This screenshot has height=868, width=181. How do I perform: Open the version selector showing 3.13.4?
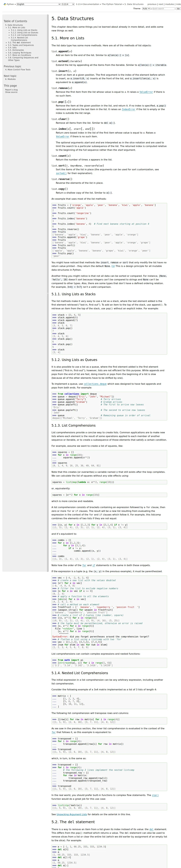point(68,4)
